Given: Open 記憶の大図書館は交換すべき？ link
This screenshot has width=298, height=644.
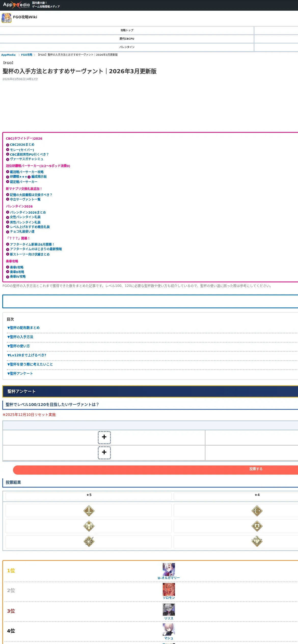Looking at the screenshot, I should 31,195.
